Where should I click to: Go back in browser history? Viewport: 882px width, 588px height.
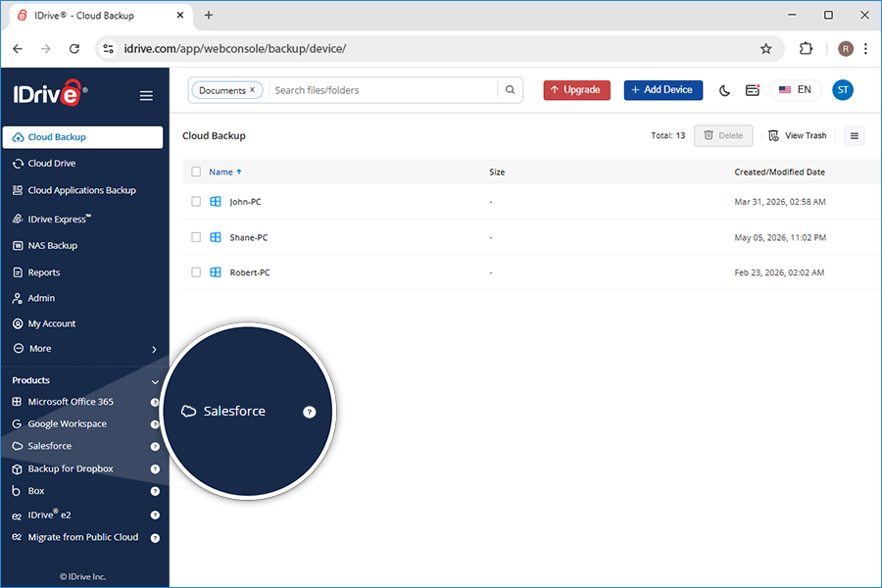18,49
